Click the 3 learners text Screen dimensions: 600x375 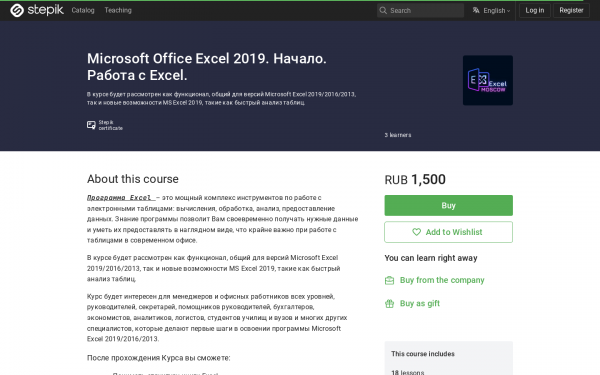398,135
